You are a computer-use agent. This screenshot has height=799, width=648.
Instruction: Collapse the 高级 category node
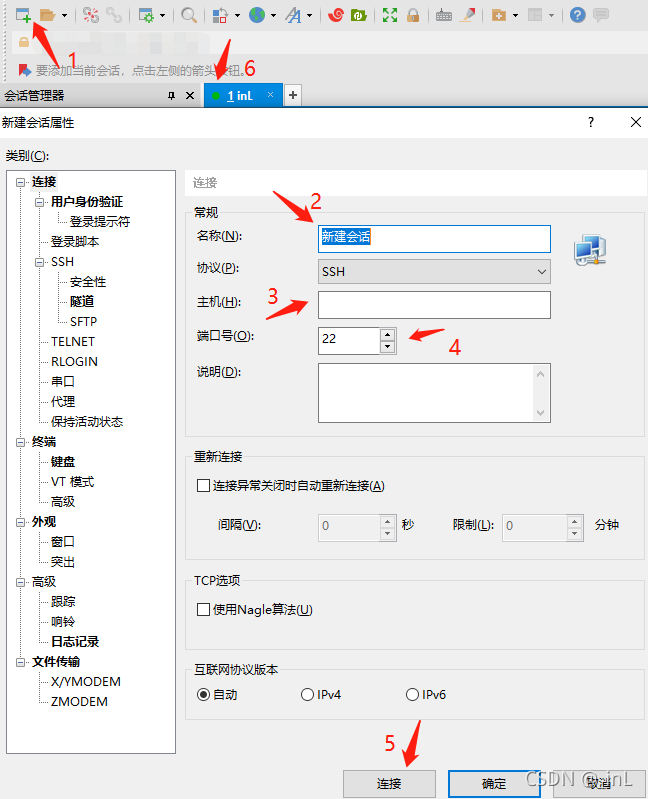coord(20,582)
